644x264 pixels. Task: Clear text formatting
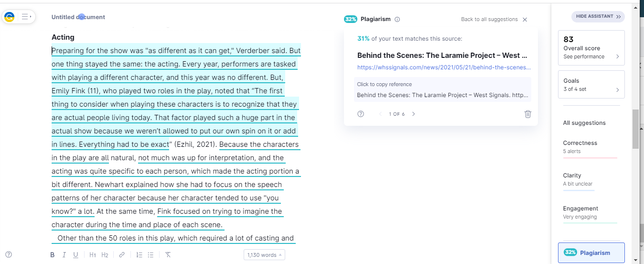[x=168, y=255]
